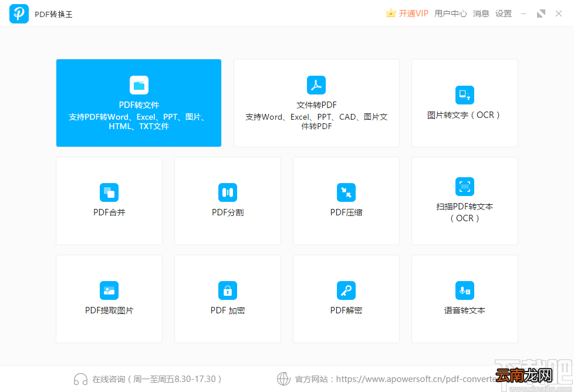Open 开通VIP link
574x392 pixels.
pyautogui.click(x=413, y=13)
